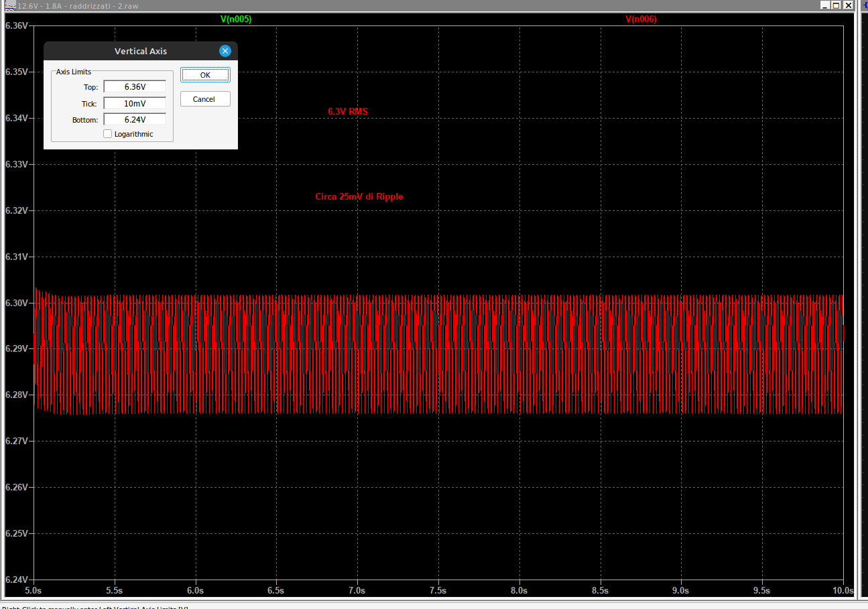Select the green V(n005) trace label

coord(236,19)
